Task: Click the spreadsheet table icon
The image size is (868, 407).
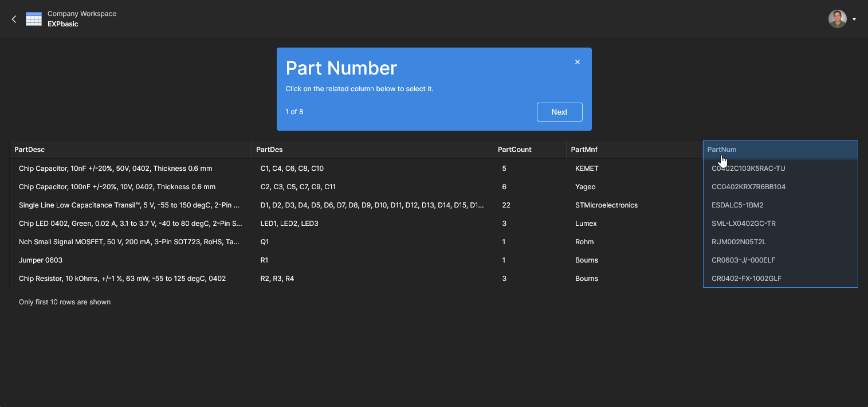Action: point(34,19)
